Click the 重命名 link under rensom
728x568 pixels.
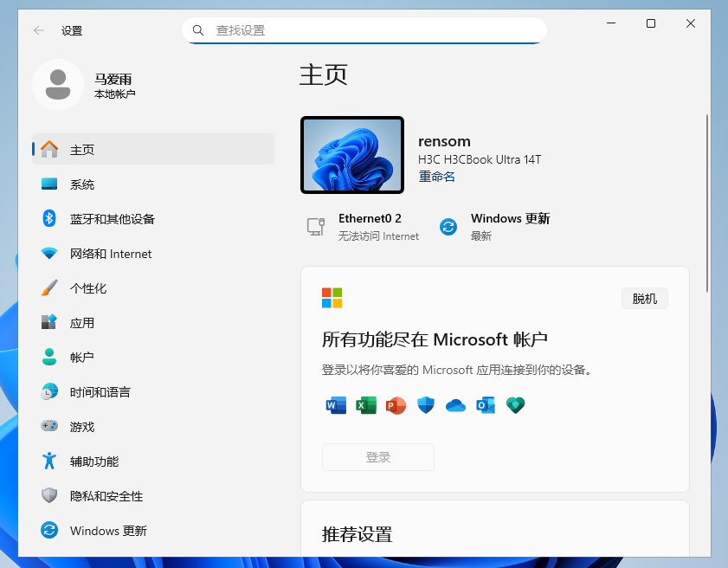click(x=437, y=176)
